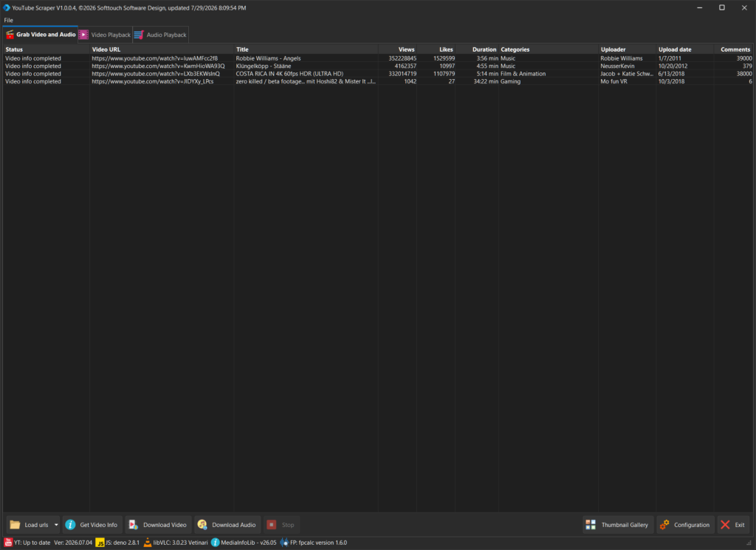Click the YouTube status bar icon
The width and height of the screenshot is (756, 550).
coord(8,543)
